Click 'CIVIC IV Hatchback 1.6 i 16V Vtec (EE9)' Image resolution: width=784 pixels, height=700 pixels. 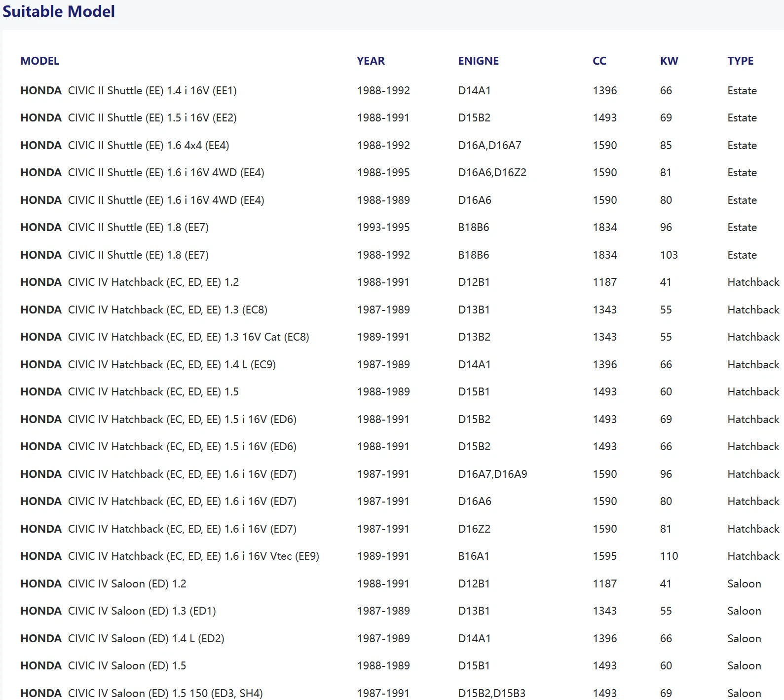point(194,556)
